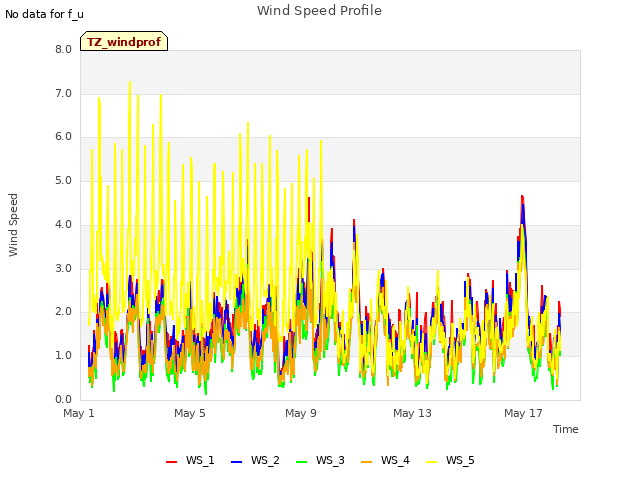Viewport: 640px width, 480px height.
Task: Click the TZ_windprof annotation label
Action: [124, 42]
